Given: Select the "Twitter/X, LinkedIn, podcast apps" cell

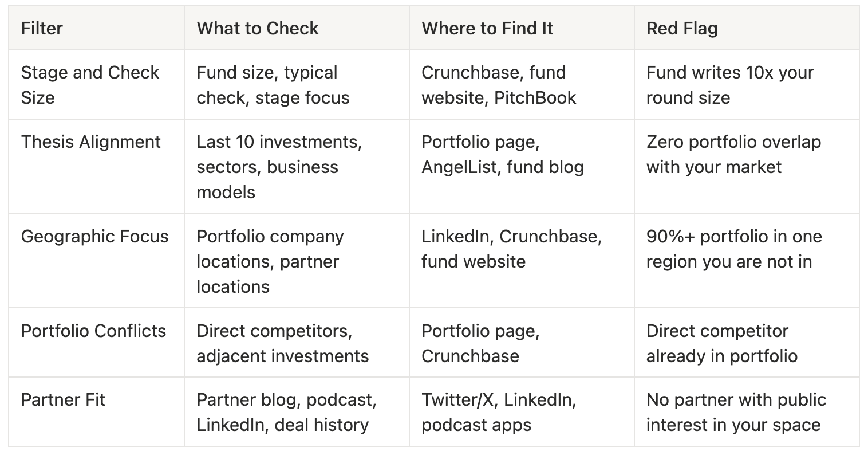Looking at the screenshot, I should tap(499, 413).
